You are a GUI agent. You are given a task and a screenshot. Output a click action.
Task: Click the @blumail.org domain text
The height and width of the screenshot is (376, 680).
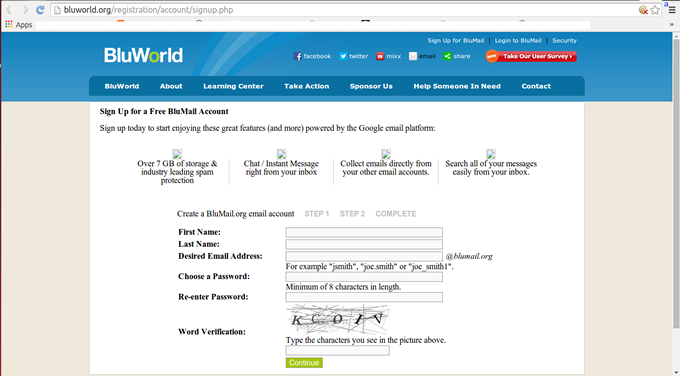[x=469, y=256]
